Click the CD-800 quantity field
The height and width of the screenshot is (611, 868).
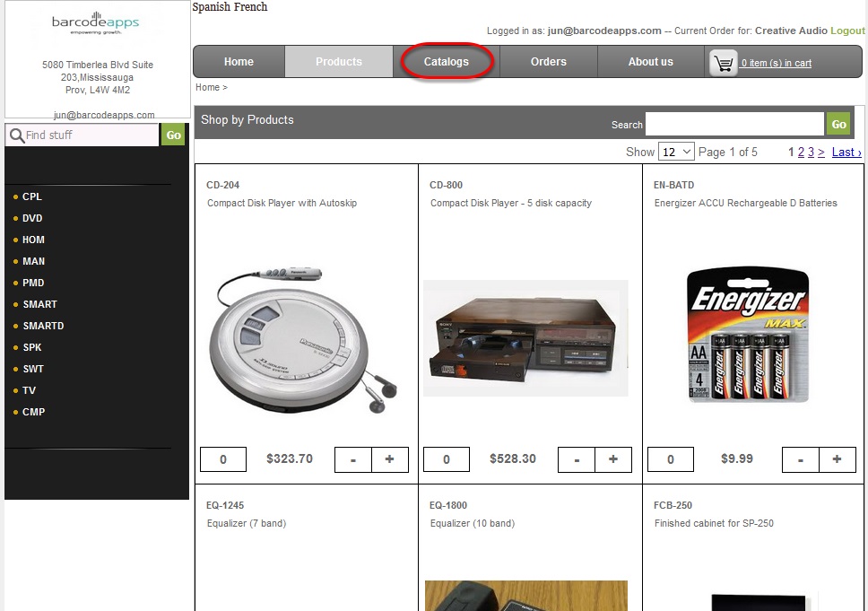447,459
